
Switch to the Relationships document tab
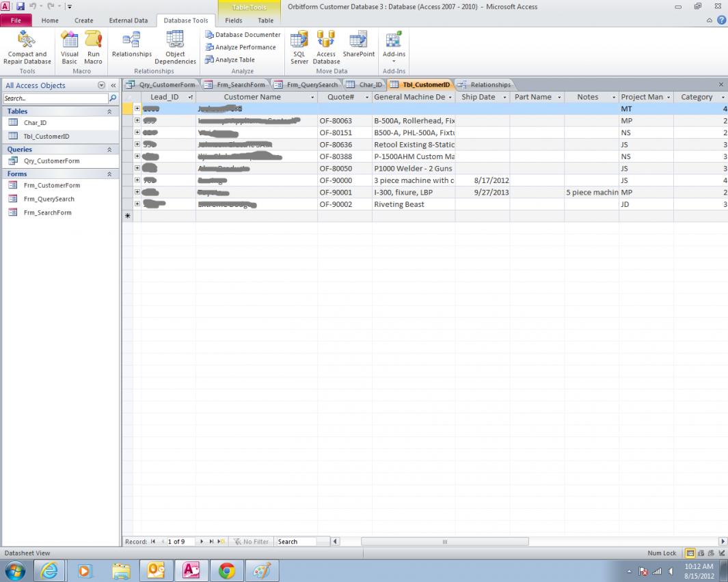point(484,85)
